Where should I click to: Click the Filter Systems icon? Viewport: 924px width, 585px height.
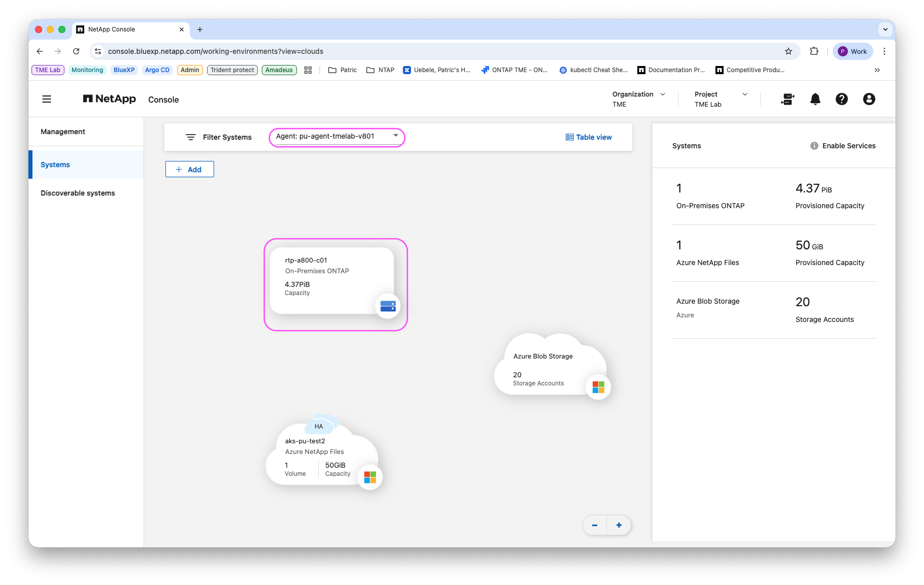(191, 137)
